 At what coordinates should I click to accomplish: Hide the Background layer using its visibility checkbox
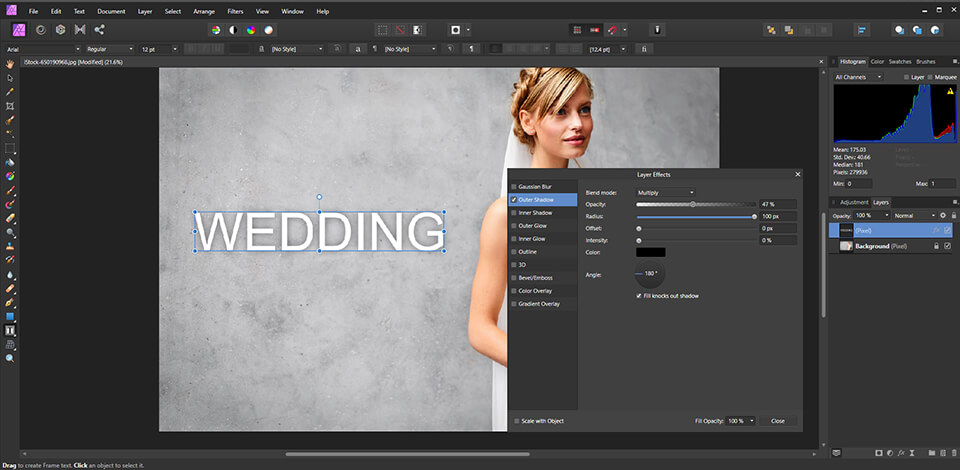(948, 246)
